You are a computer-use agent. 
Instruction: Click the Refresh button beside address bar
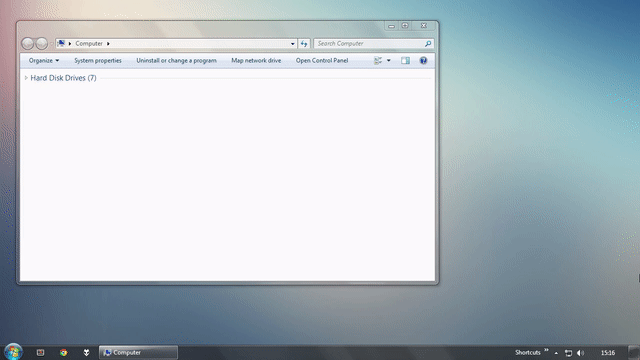pos(304,43)
